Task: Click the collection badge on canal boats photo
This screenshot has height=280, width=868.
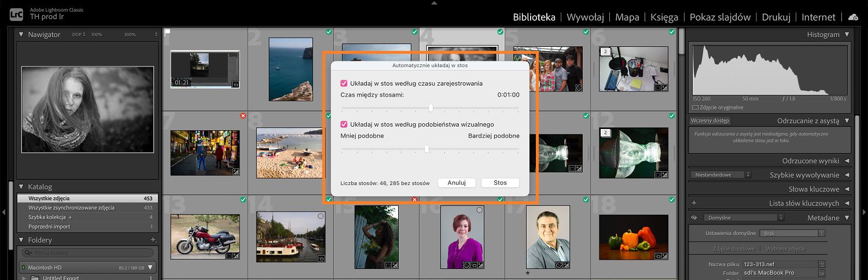Action: click(322, 258)
